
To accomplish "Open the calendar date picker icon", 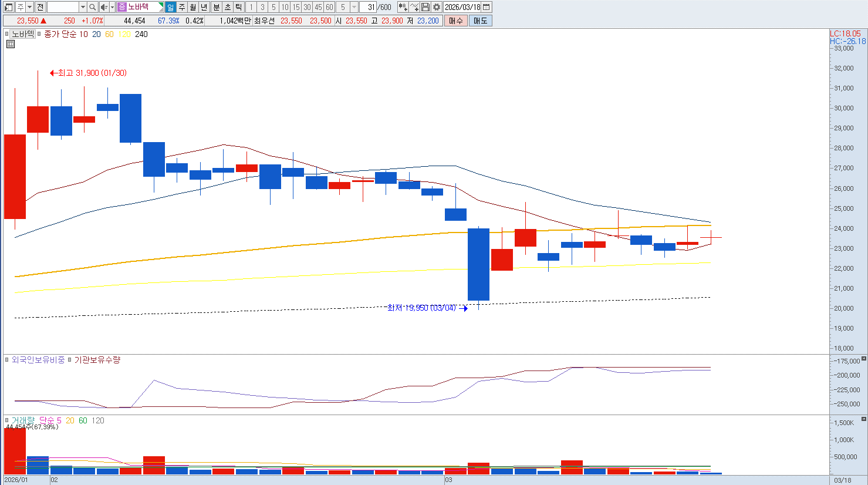I will [487, 7].
